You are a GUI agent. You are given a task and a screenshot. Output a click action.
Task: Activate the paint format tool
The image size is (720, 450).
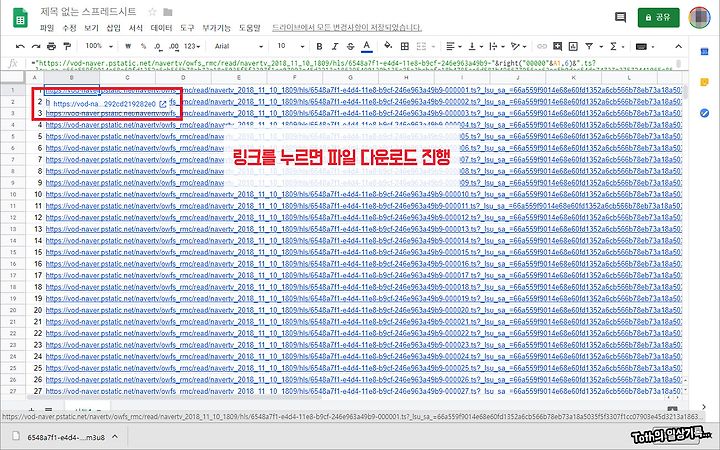pyautogui.click(x=67, y=46)
